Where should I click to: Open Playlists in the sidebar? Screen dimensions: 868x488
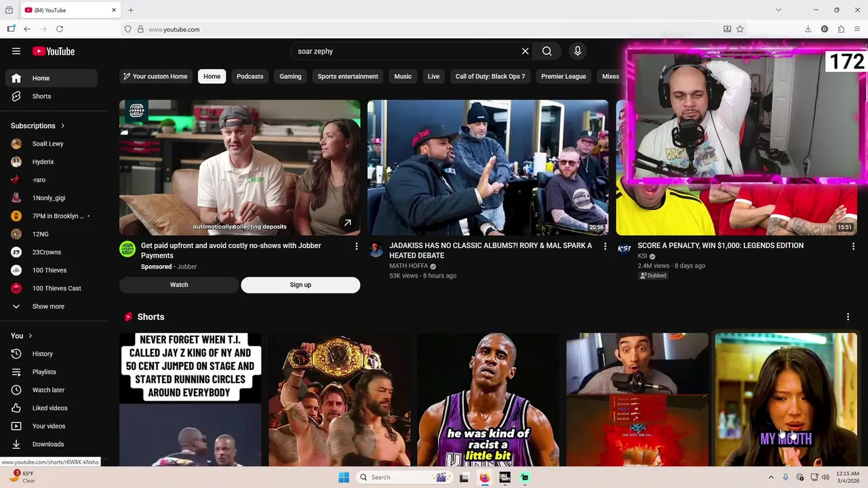pos(52,372)
